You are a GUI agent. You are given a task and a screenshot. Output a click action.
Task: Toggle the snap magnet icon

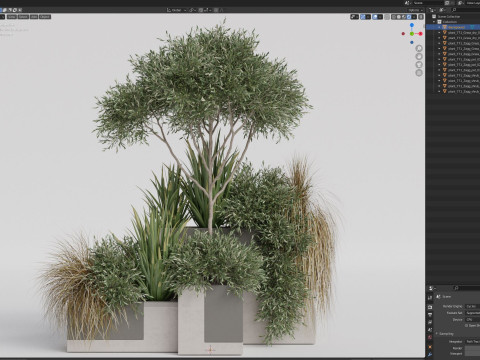pyautogui.click(x=201, y=10)
